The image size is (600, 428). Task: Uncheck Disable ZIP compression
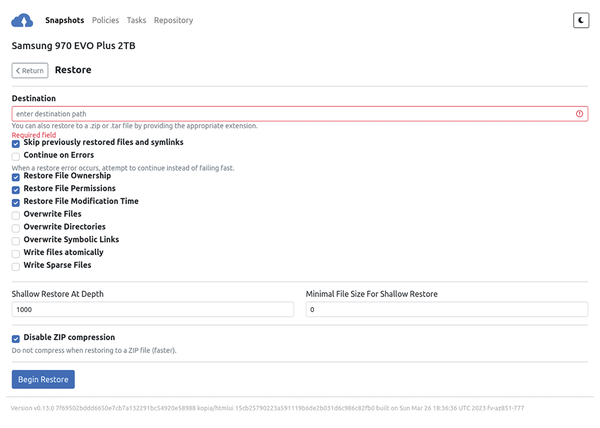point(16,339)
